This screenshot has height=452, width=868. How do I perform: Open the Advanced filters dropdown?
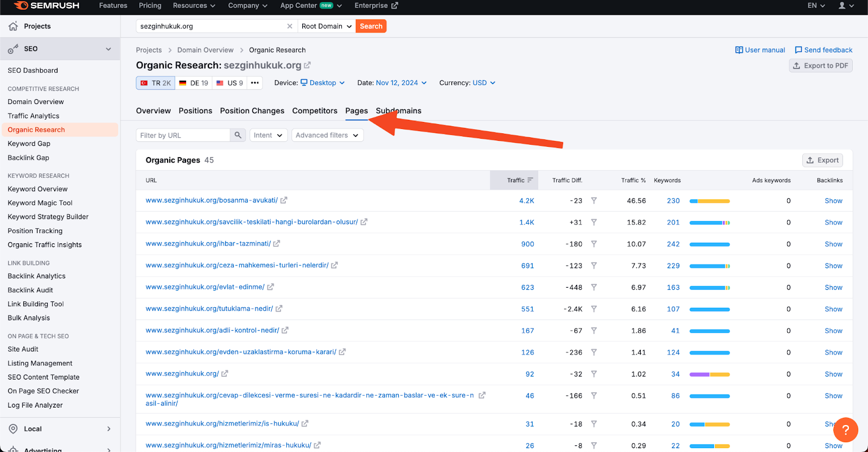tap(327, 135)
